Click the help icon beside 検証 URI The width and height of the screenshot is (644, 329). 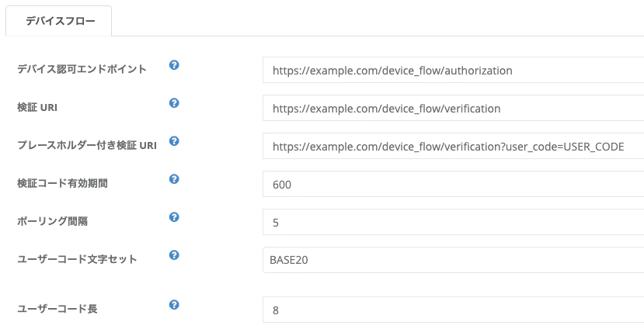point(174,103)
